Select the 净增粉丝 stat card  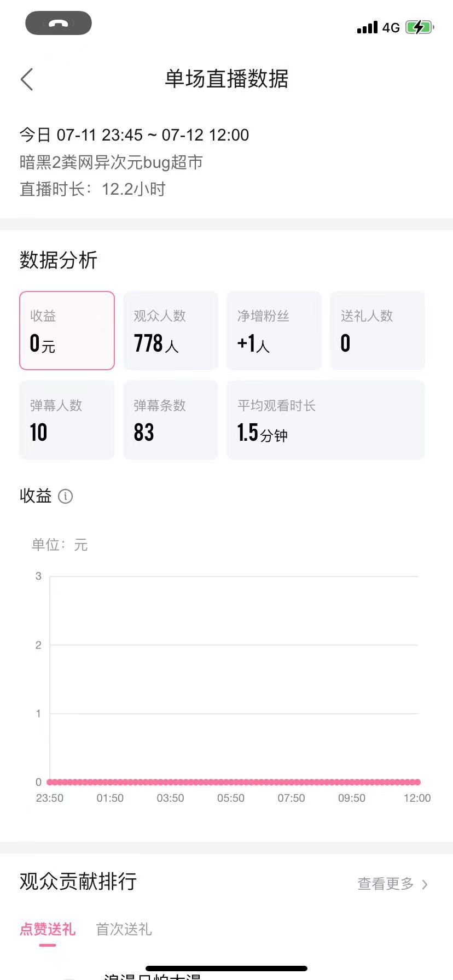click(274, 330)
